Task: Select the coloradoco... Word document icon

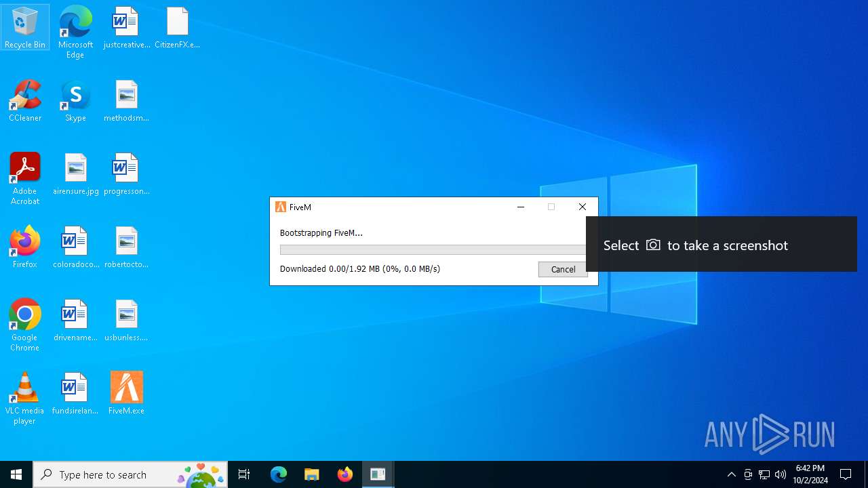Action: click(75, 247)
